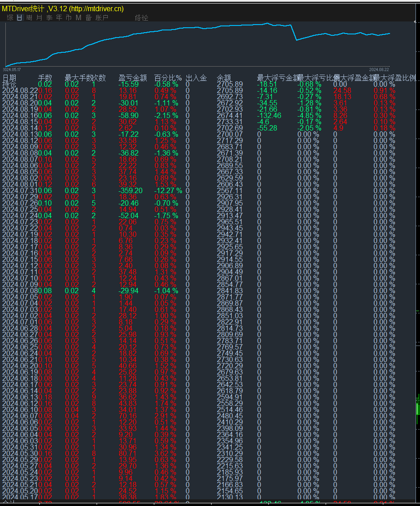Open the 季 quarterly tab

[49, 18]
